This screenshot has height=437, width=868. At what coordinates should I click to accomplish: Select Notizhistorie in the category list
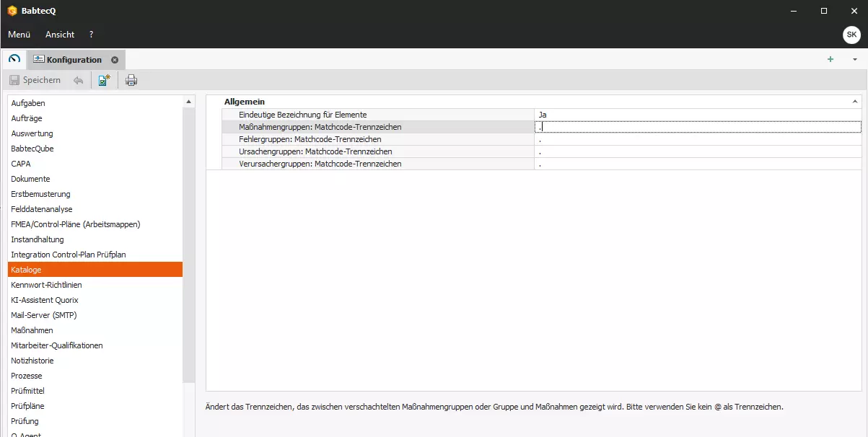pos(95,361)
